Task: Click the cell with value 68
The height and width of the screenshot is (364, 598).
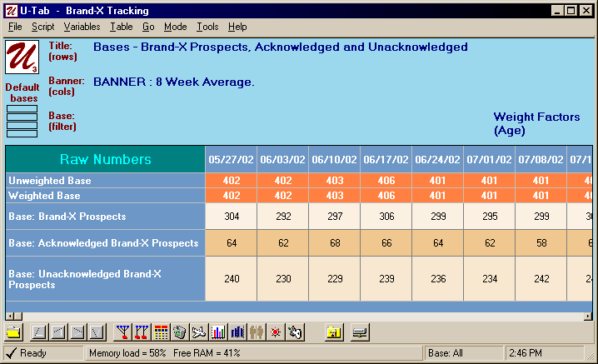Action: [x=335, y=243]
